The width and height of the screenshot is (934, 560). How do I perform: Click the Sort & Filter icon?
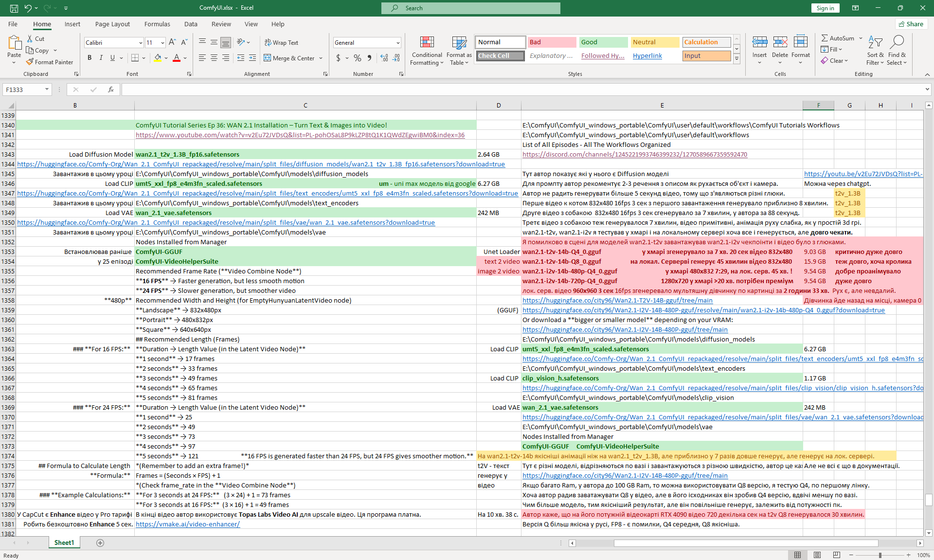(x=875, y=42)
